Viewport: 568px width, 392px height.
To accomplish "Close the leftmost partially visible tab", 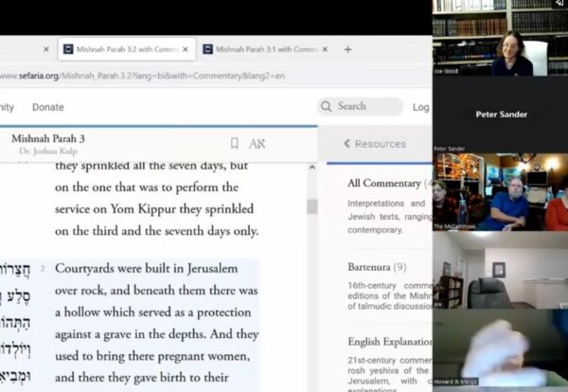I will click(45, 49).
